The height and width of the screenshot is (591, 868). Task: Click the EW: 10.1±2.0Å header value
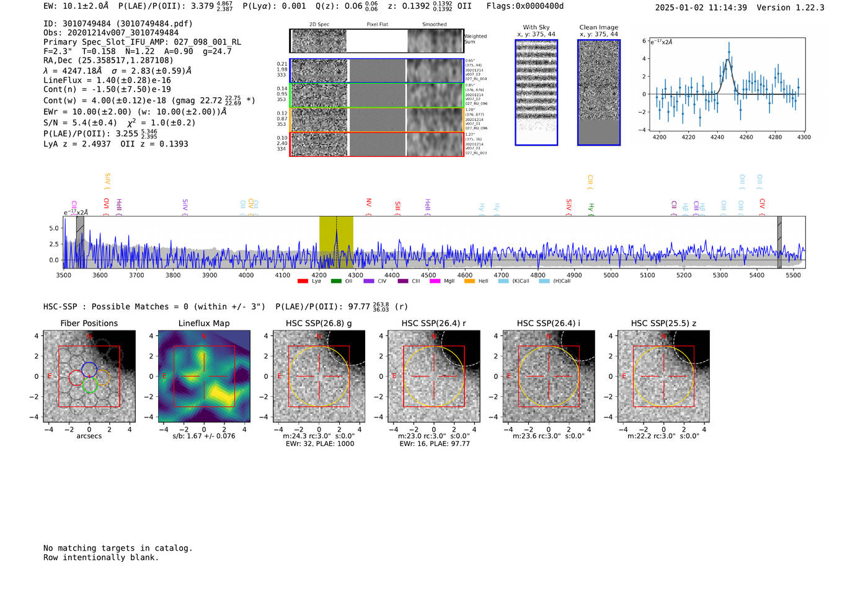76,6
